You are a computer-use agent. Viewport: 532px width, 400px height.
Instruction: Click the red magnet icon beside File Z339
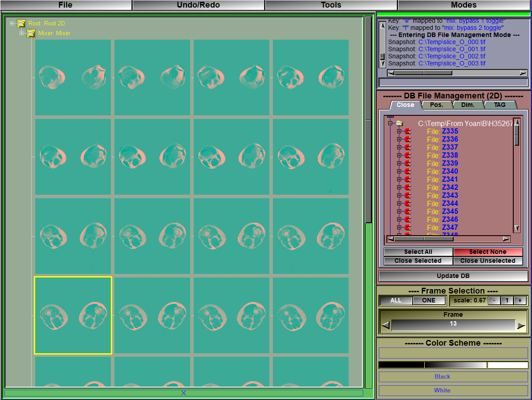(407, 163)
